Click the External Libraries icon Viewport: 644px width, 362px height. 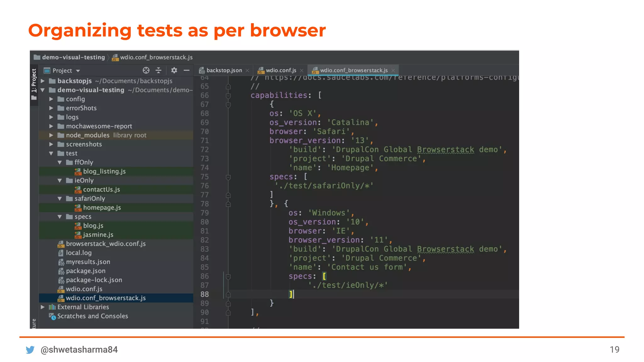[52, 307]
